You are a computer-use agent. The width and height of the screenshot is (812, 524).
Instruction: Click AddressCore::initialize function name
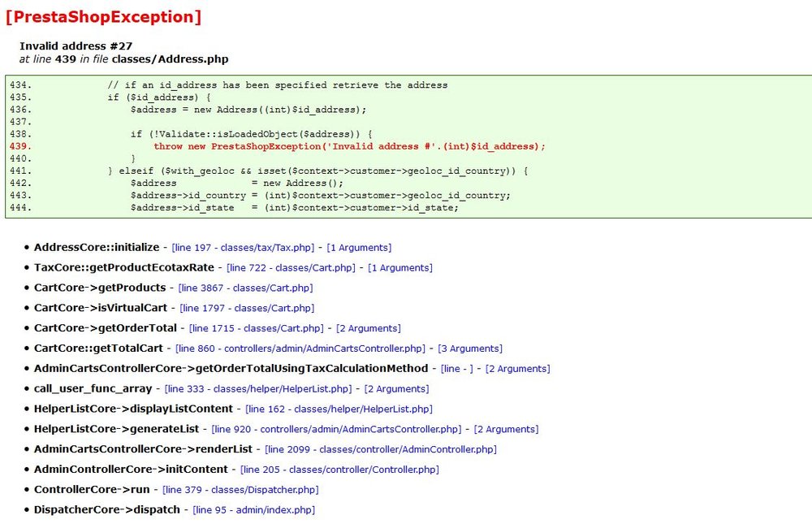pyautogui.click(x=97, y=248)
